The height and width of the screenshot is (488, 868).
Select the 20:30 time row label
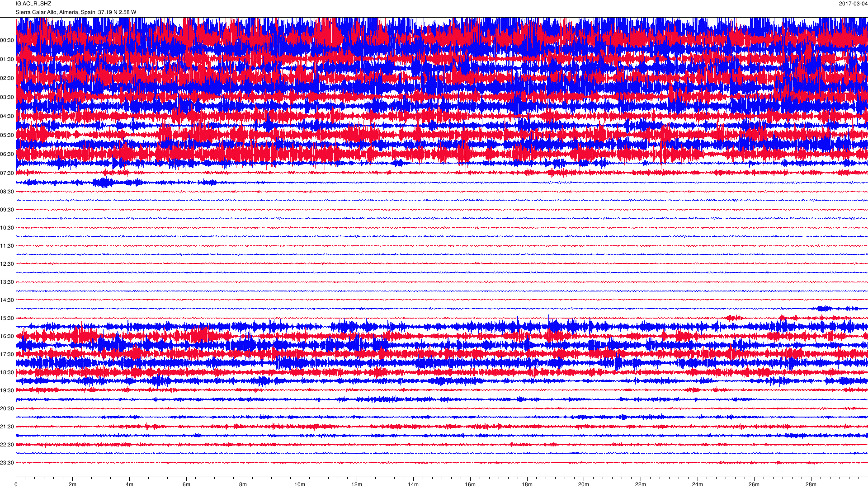coord(7,408)
